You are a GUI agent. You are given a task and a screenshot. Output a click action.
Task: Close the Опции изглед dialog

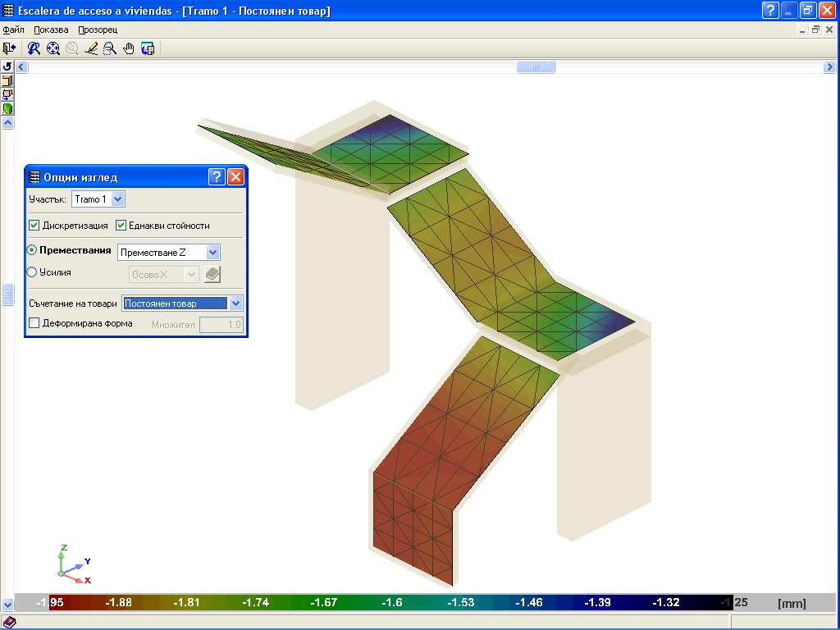[235, 177]
